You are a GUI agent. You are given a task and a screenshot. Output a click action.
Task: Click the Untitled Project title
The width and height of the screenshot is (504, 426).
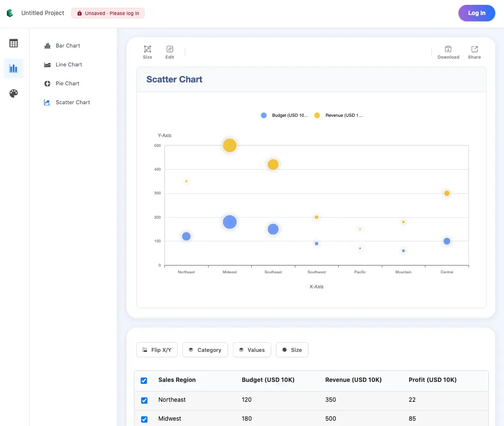(x=43, y=13)
